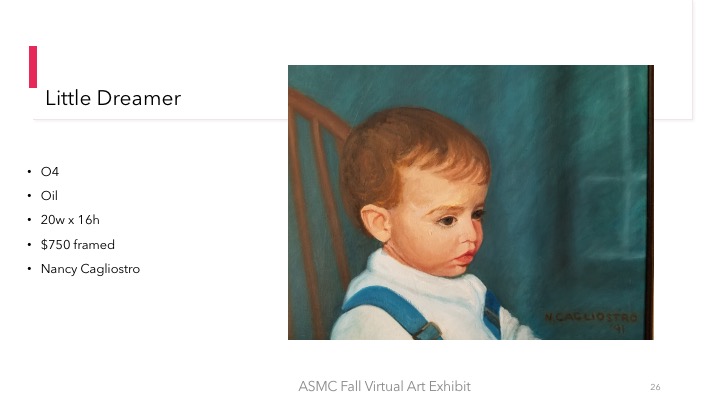Click the dark frame edge of painting
The width and height of the screenshot is (720, 405).
[x=650, y=202]
